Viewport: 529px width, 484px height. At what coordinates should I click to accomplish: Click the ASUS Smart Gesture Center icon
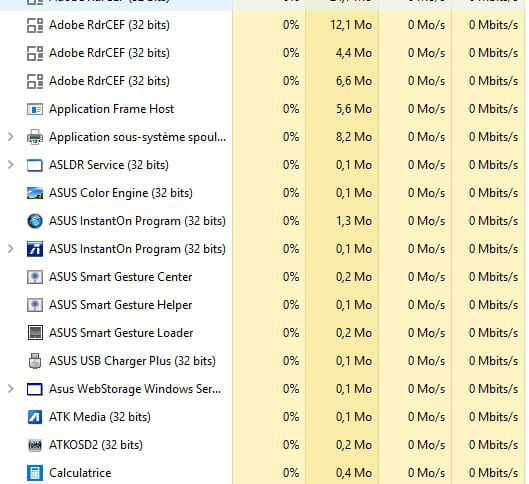(x=35, y=277)
